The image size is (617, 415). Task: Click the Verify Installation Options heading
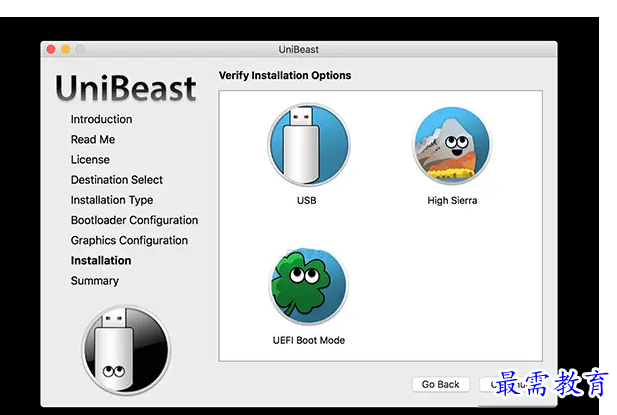285,76
